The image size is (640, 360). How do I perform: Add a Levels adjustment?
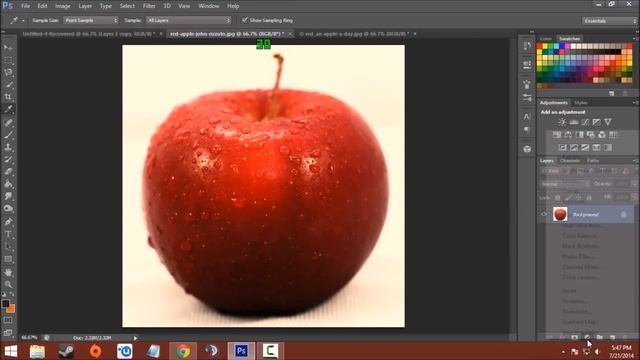pyautogui.click(x=573, y=122)
